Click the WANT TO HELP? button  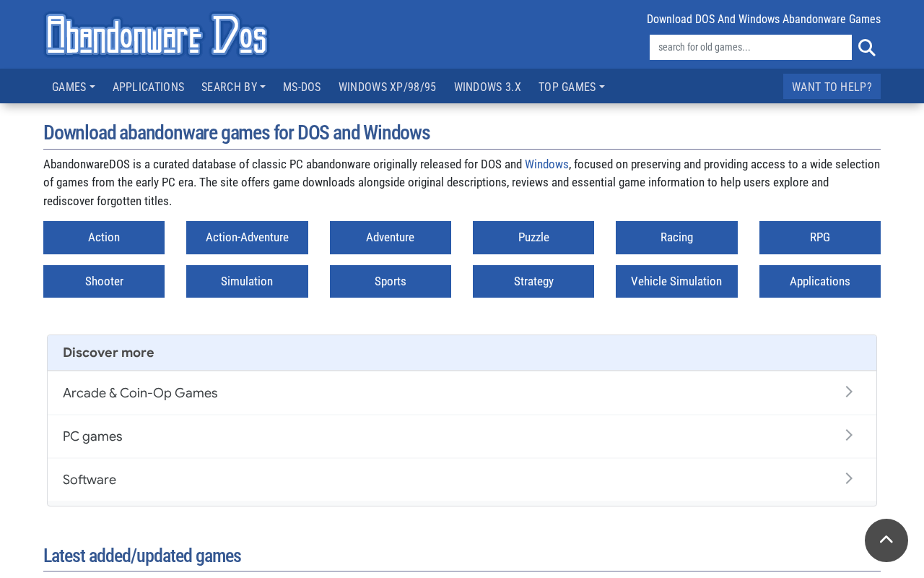pos(832,87)
